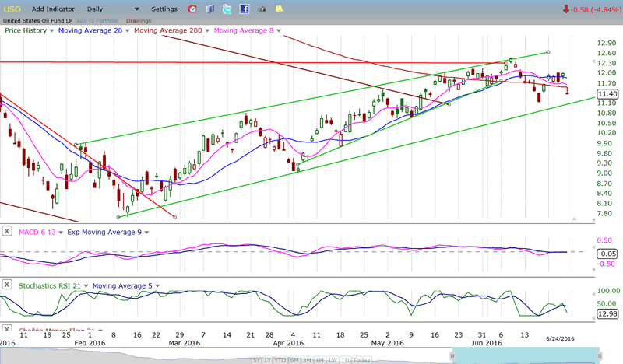Image resolution: width=623 pixels, height=364 pixels.
Task: Share chart via Twitter icon
Action: [227, 9]
